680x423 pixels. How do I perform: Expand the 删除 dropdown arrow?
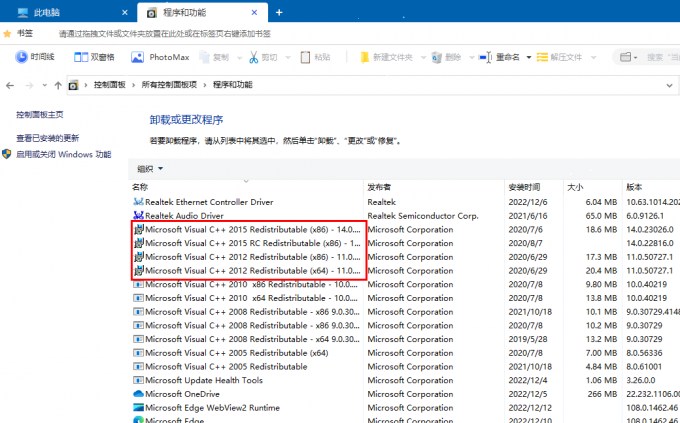pos(471,57)
